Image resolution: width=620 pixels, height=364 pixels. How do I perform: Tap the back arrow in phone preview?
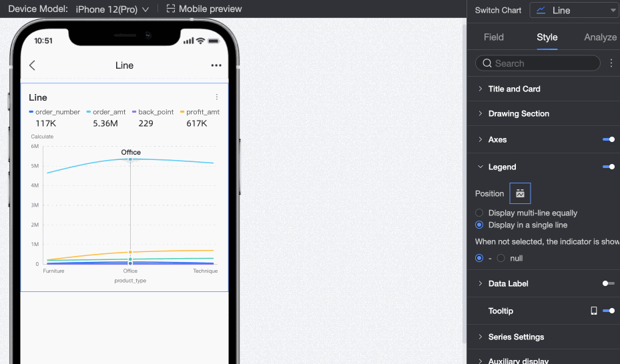click(33, 65)
